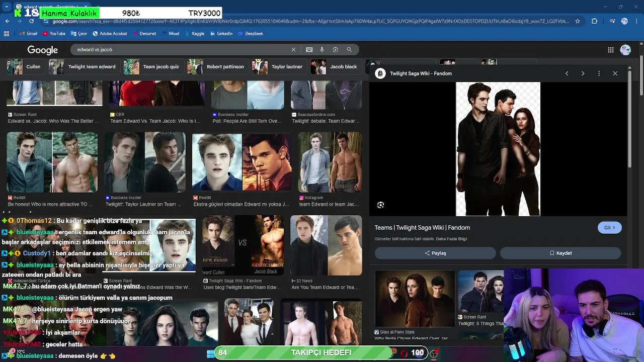The height and width of the screenshot is (362, 644).
Task: Start voice search with the microphone
Action: tap(322, 50)
